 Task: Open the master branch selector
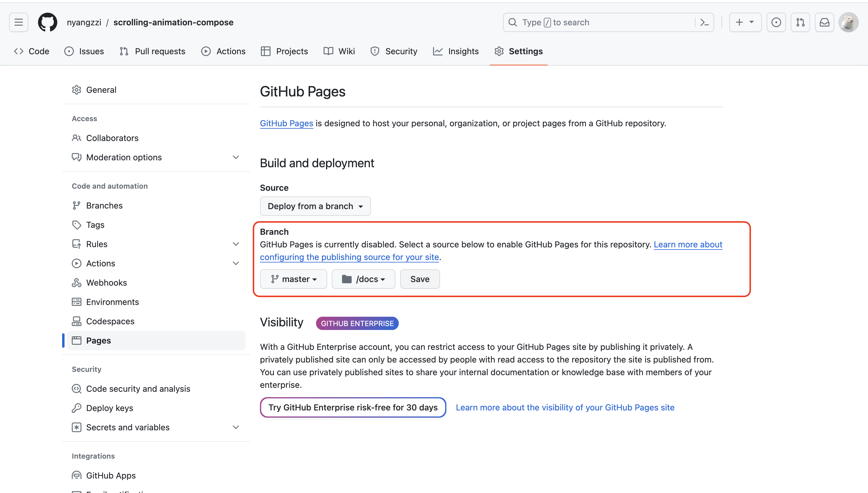point(293,279)
